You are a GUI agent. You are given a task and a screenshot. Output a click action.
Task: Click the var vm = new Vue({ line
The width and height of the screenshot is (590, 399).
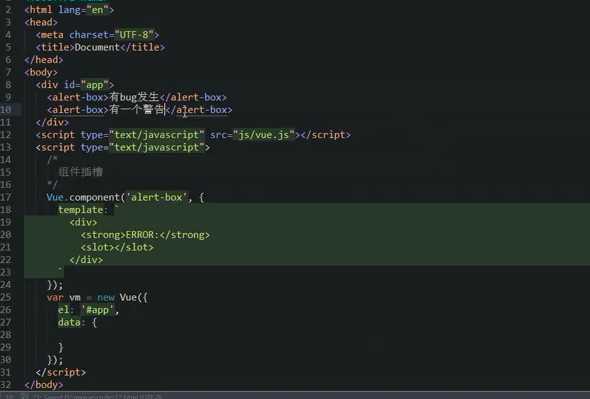[97, 297]
